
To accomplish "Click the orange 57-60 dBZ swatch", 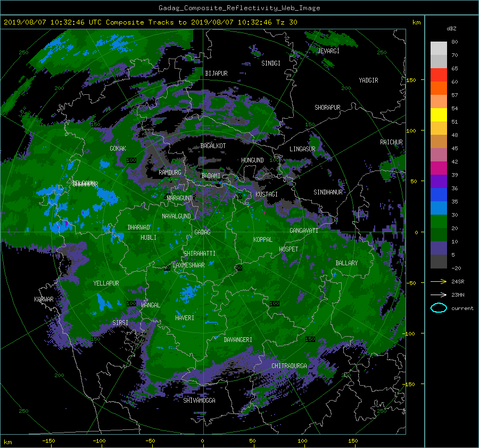I will coord(439,88).
